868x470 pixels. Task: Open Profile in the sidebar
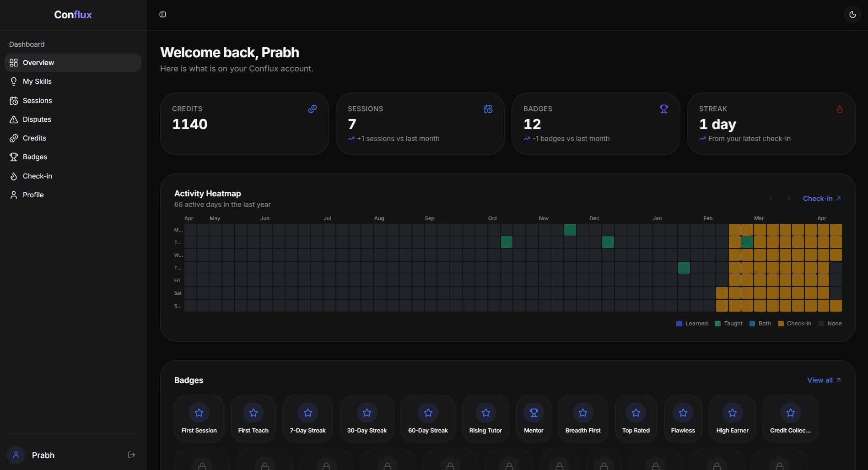pyautogui.click(x=73, y=195)
